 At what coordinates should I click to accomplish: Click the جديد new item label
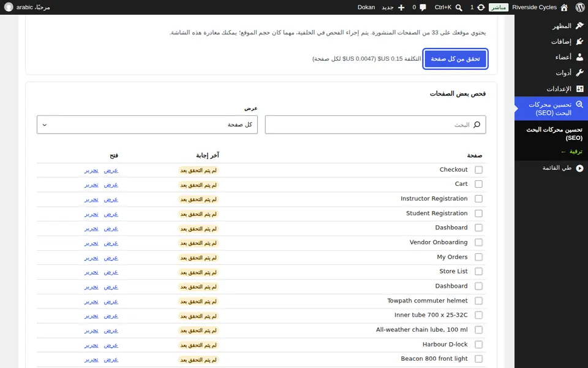387,7
